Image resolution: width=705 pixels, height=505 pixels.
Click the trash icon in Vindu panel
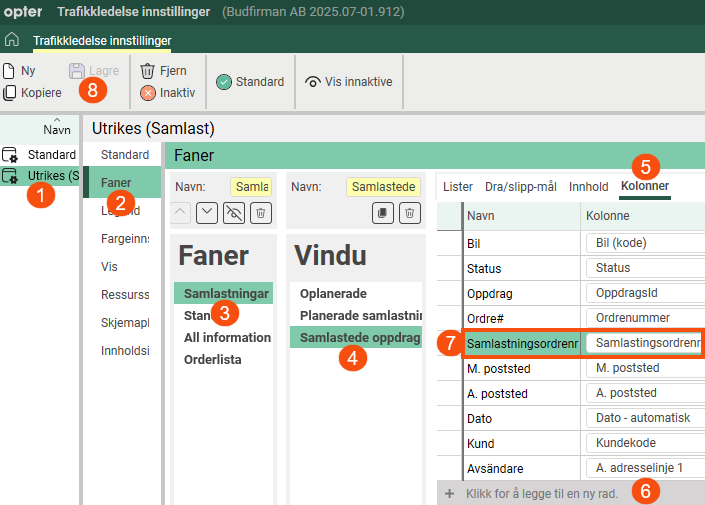tap(408, 212)
